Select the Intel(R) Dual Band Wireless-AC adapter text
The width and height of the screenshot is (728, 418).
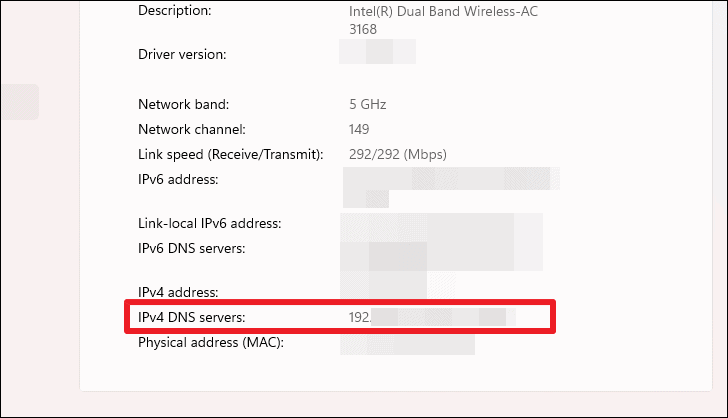pos(443,20)
